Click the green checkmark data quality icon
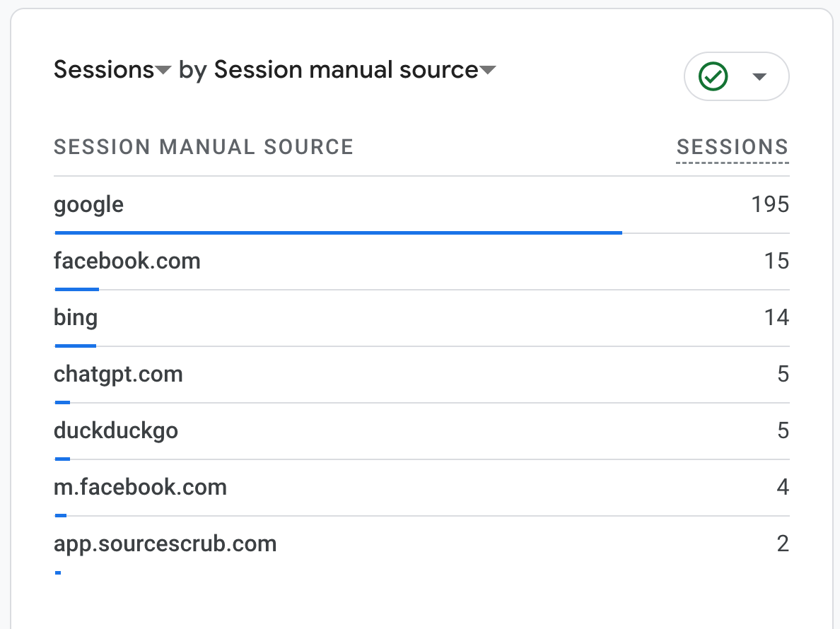Viewport: 840px width, 629px height. click(713, 76)
